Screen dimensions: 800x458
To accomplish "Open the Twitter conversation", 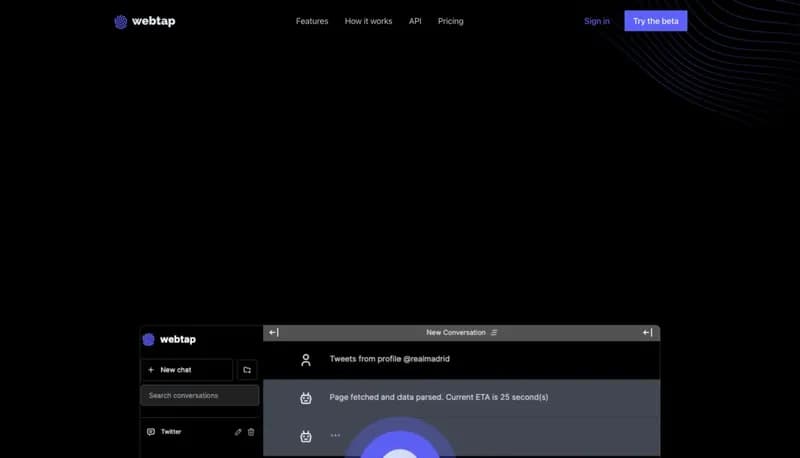I will (171, 432).
